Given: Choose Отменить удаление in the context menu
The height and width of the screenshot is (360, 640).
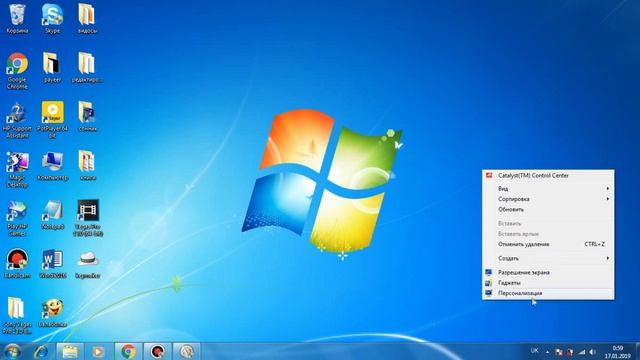Looking at the screenshot, I should (548, 244).
